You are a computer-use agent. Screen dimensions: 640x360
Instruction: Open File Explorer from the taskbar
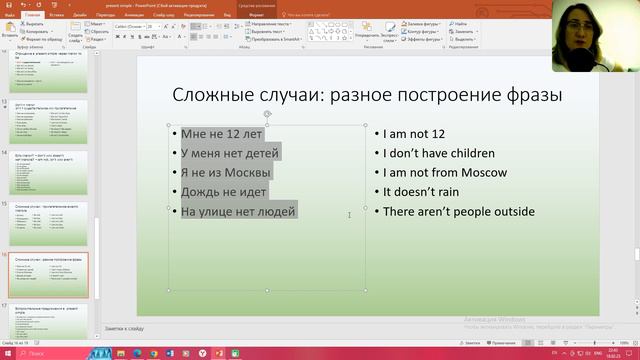click(121, 353)
